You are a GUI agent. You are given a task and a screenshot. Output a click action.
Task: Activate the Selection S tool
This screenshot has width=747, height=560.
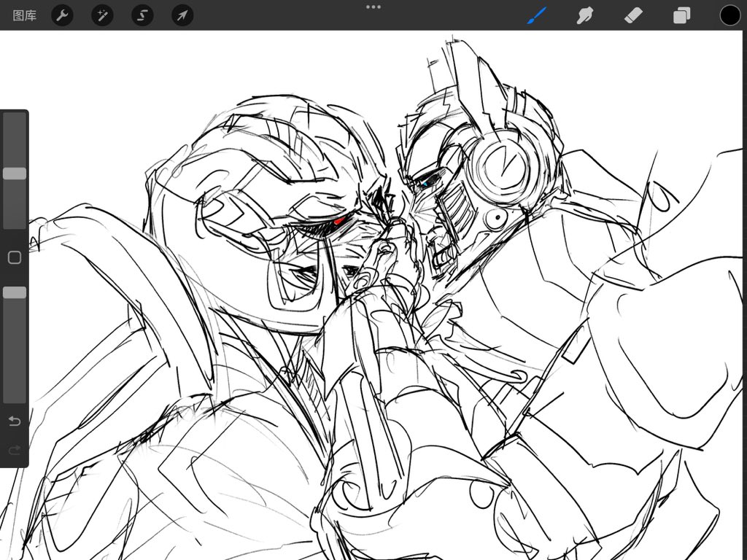pyautogui.click(x=142, y=15)
